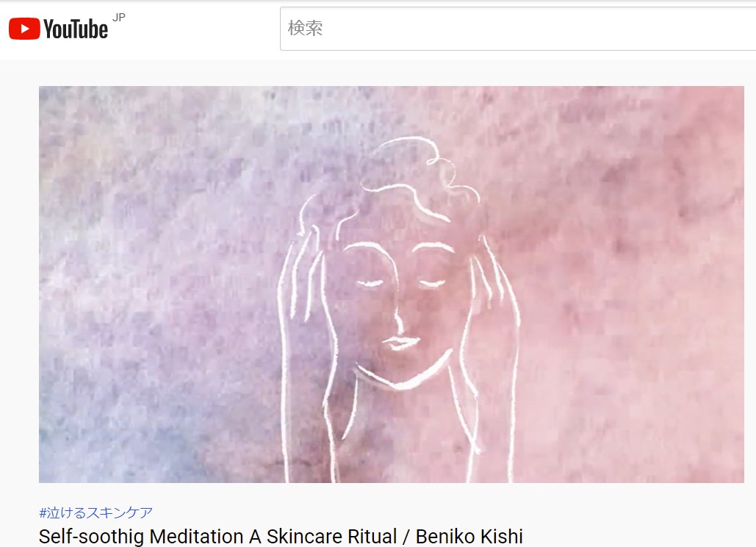The height and width of the screenshot is (547, 756).
Task: Click the red YouTube play logo icon
Action: tap(24, 29)
